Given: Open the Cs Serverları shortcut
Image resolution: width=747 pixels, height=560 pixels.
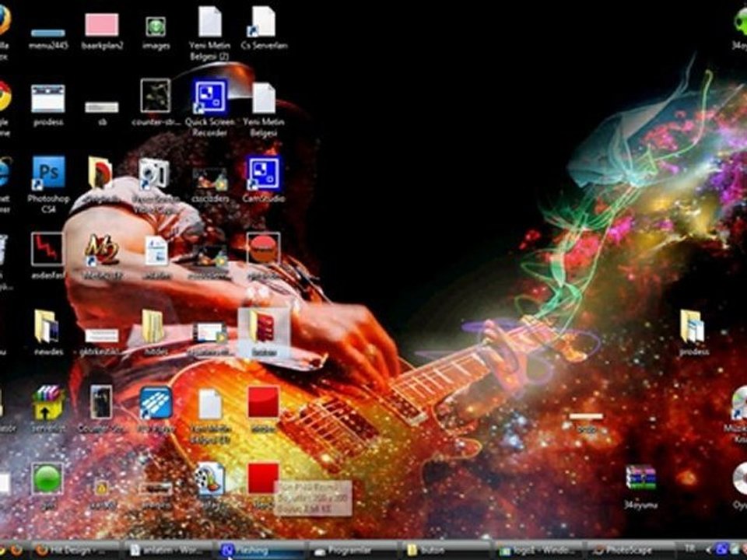Looking at the screenshot, I should pyautogui.click(x=263, y=21).
